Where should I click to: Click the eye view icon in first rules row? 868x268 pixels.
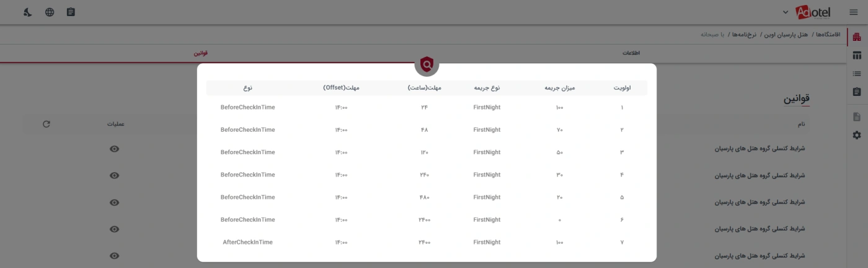click(114, 149)
